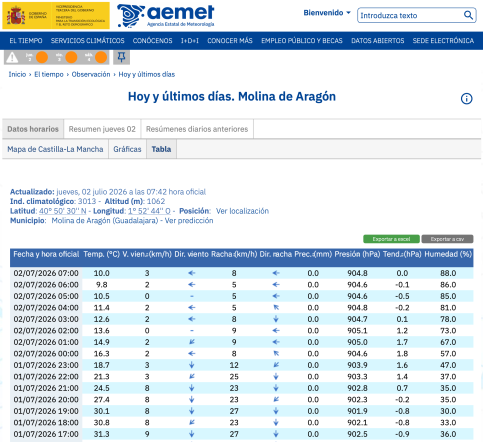Viewport: 483px width, 442px height.
Task: Click Ver predicción link
Action: tap(189, 221)
